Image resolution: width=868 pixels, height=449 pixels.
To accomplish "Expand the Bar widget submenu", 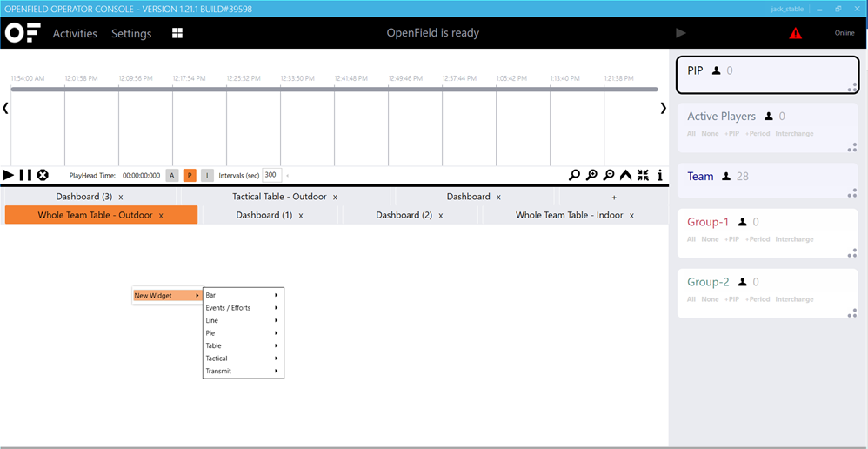I will (x=243, y=295).
